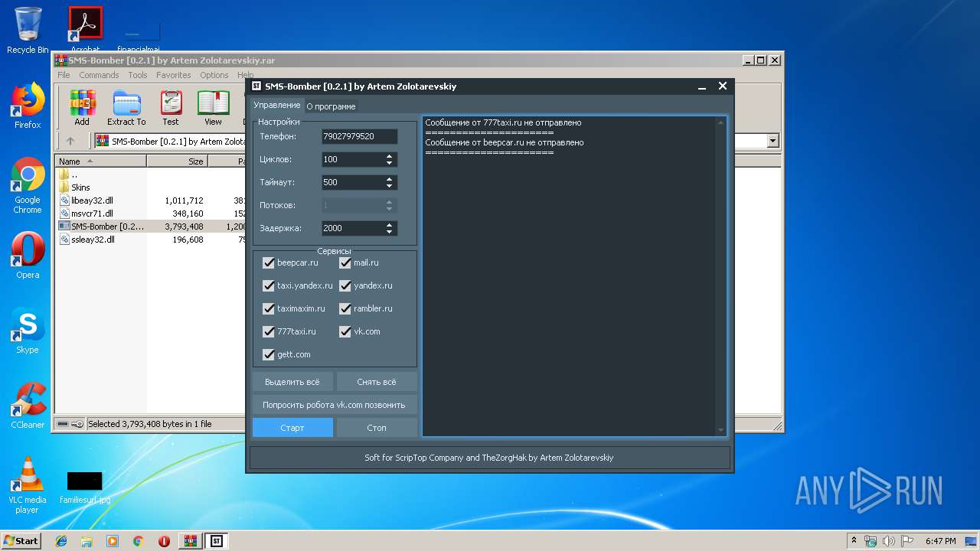Click the Test icon in WinRAR toolbar

pyautogui.click(x=171, y=108)
